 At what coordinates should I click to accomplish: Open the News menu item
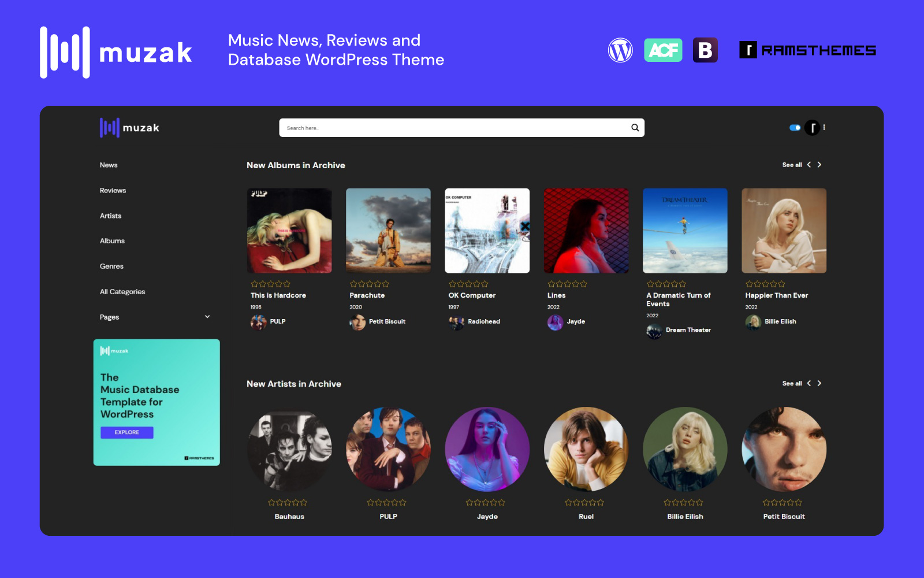click(x=109, y=165)
